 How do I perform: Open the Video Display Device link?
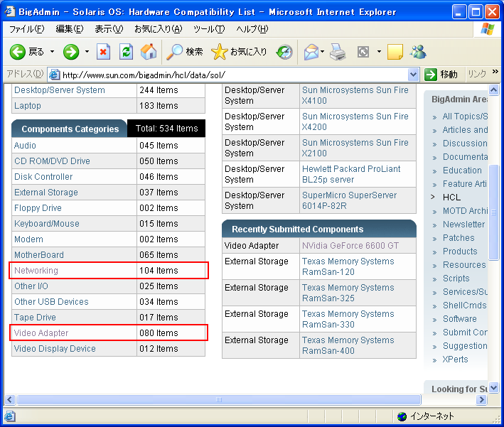click(55, 349)
